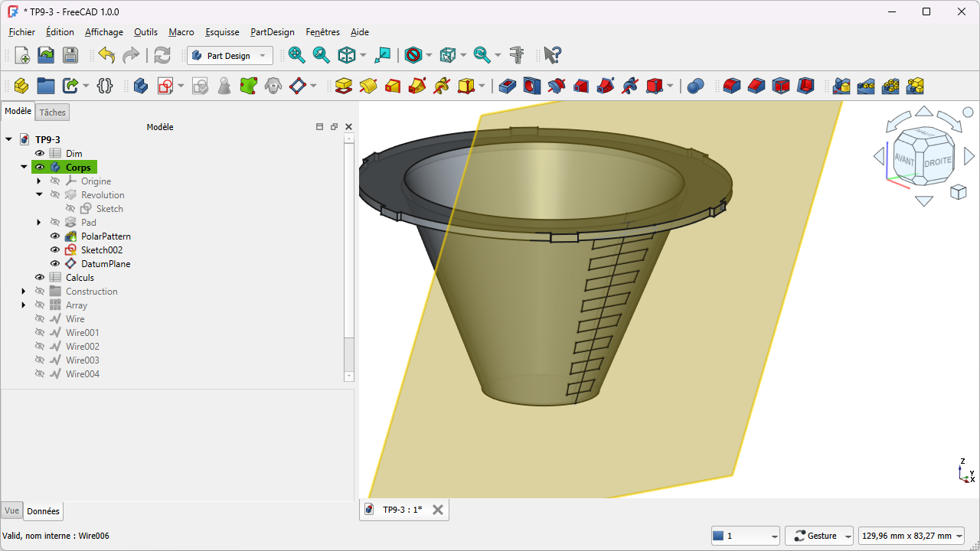
Task: Click the Vue tab below the property panel
Action: (x=11, y=510)
